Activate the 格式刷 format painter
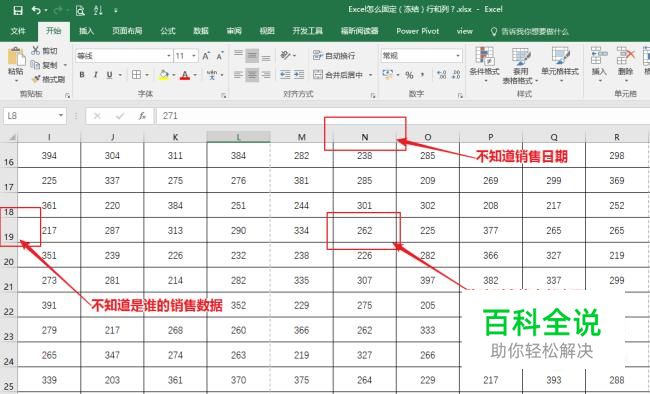 tap(49, 79)
